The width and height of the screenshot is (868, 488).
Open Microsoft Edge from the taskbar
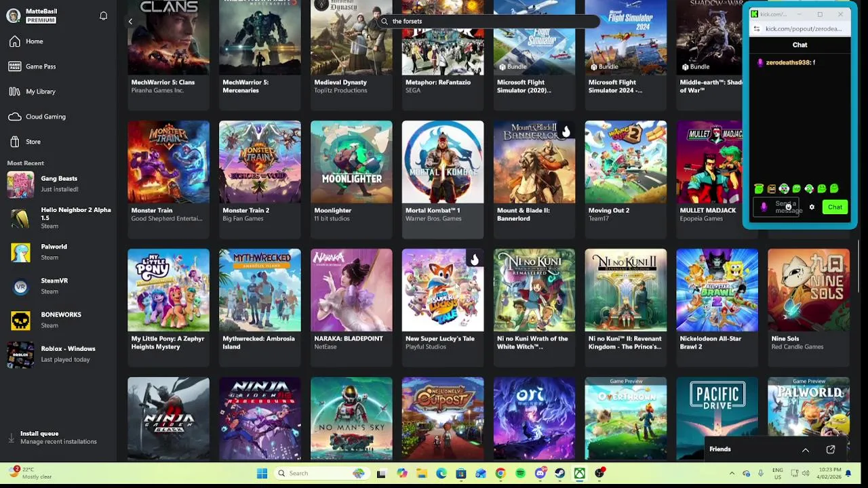click(441, 473)
